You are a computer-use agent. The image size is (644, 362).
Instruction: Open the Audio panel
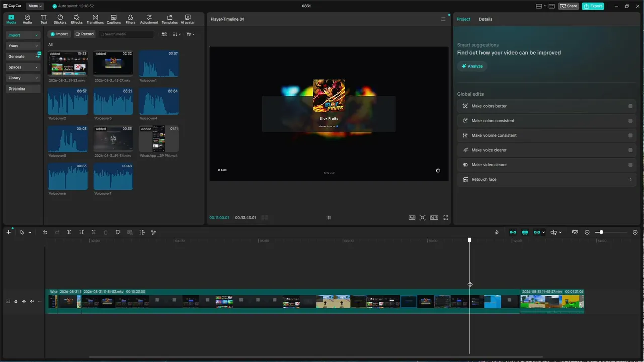pyautogui.click(x=27, y=19)
